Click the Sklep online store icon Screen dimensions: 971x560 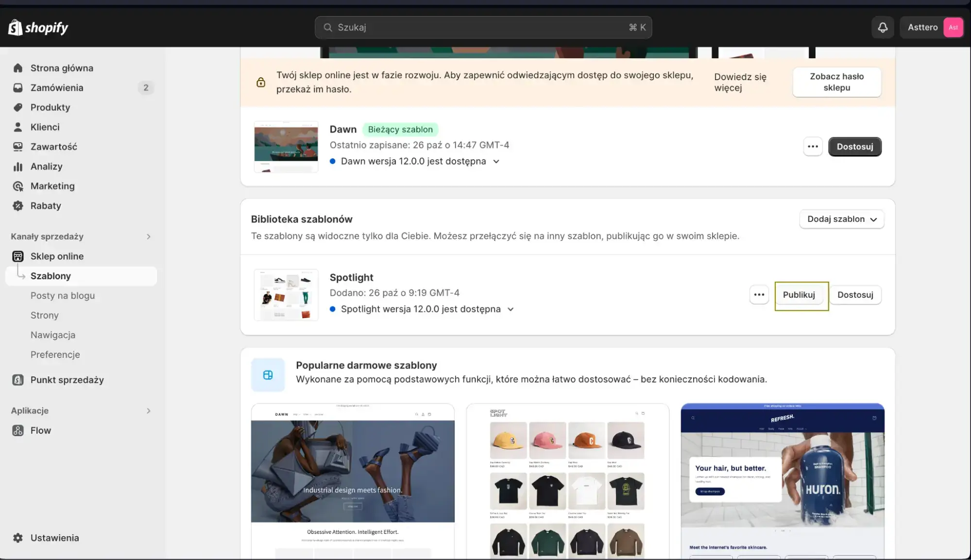(18, 256)
